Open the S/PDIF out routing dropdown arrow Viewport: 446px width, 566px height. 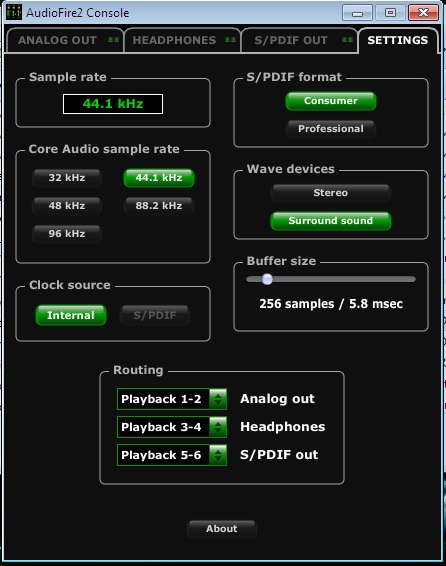pos(218,455)
